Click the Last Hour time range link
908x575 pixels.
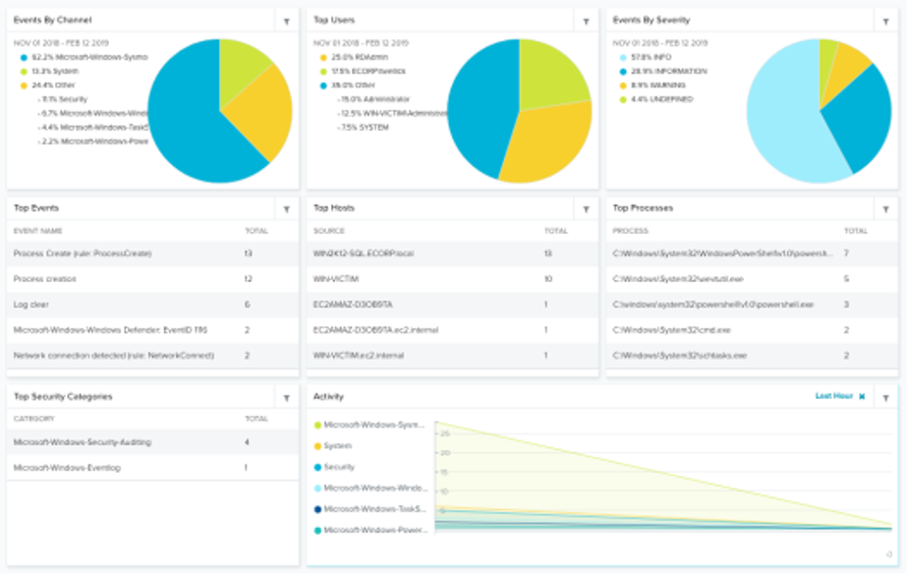pos(833,397)
